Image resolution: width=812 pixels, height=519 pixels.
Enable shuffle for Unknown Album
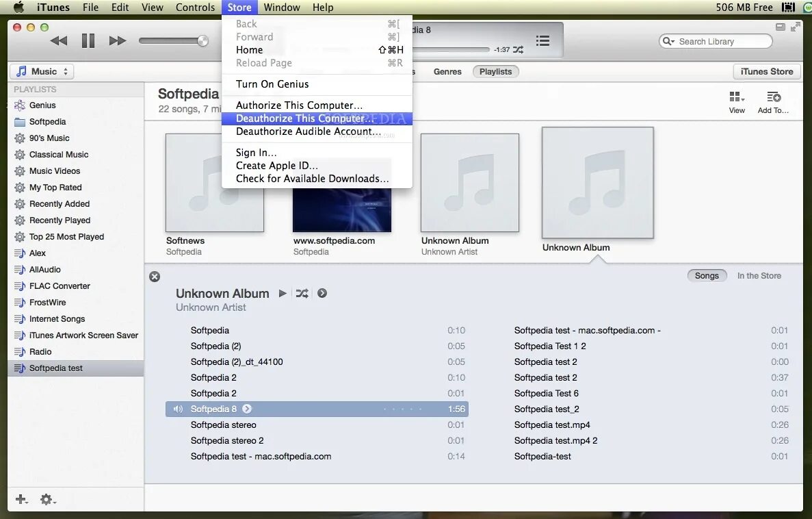point(302,293)
